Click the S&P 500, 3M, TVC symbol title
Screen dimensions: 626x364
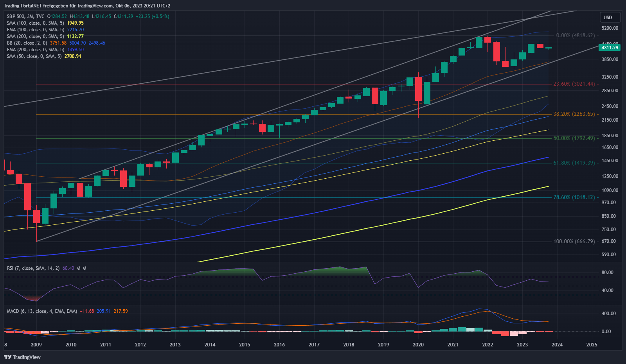(25, 16)
